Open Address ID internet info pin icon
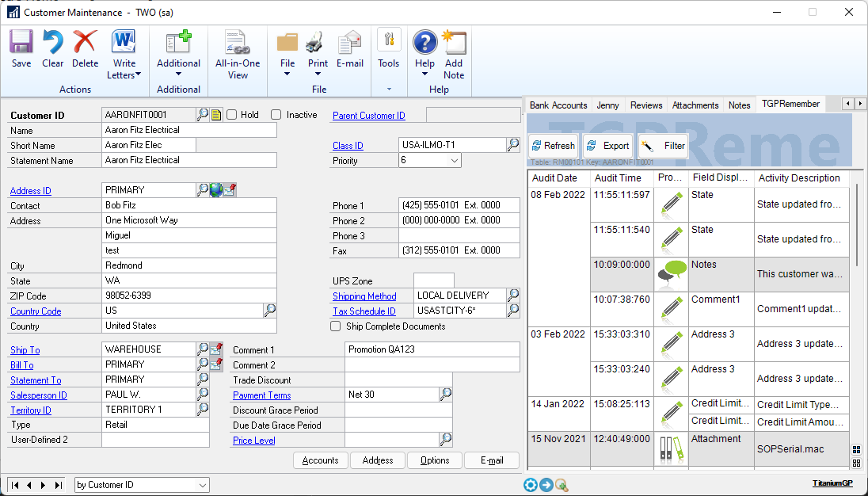The height and width of the screenshot is (496, 868). 229,190
